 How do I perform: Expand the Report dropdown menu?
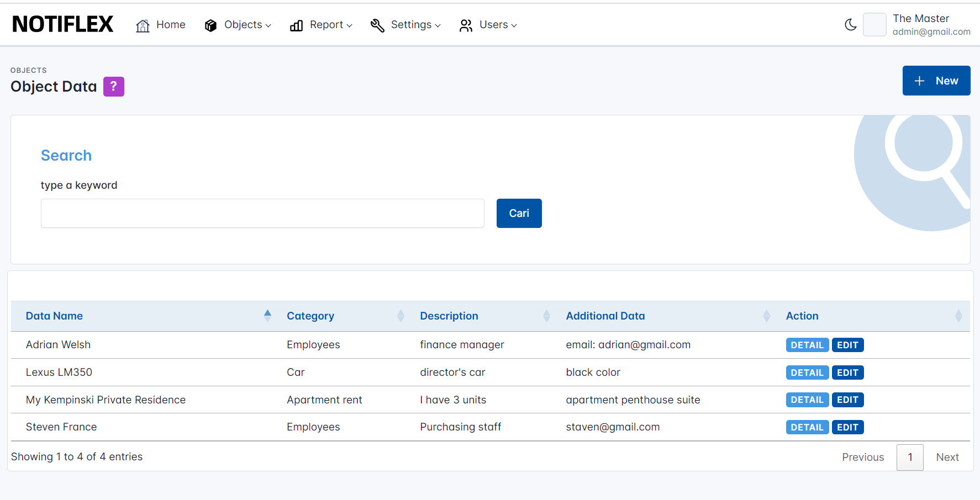(x=330, y=25)
